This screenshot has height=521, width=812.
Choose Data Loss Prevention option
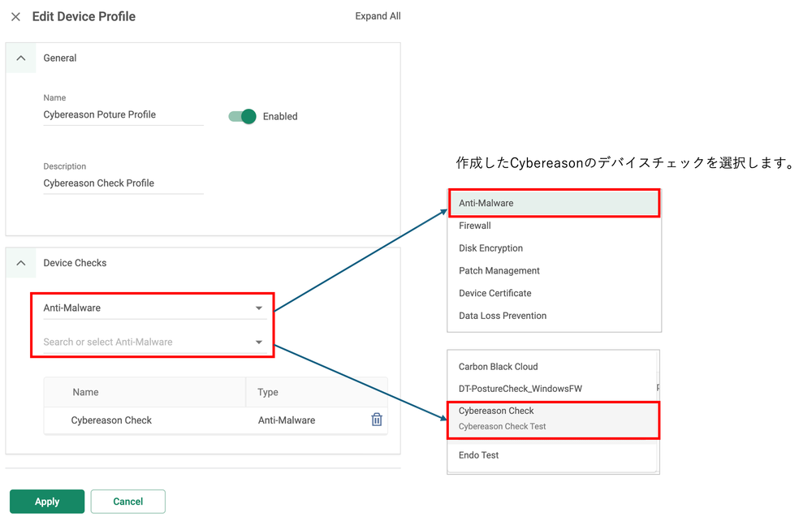(554, 316)
